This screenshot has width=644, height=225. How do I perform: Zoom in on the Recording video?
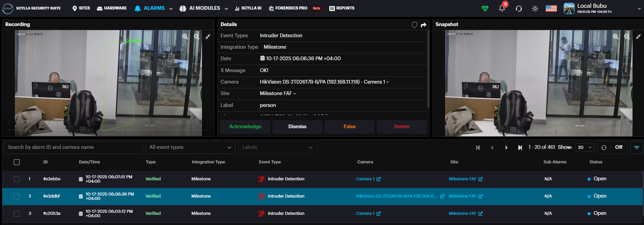185,37
